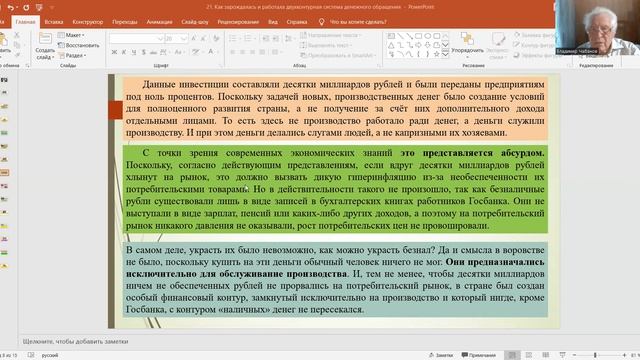Switch to Normal view icon in status bar
640x360 pixels.
(512, 355)
